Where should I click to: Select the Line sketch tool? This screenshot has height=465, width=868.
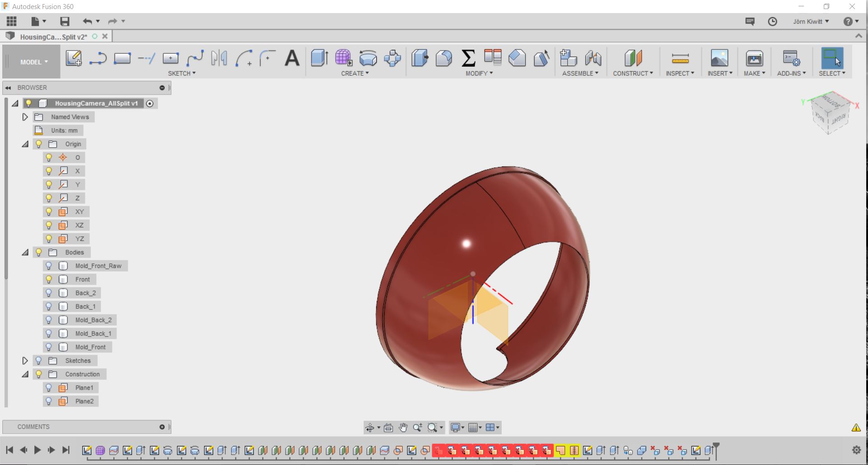pos(98,58)
